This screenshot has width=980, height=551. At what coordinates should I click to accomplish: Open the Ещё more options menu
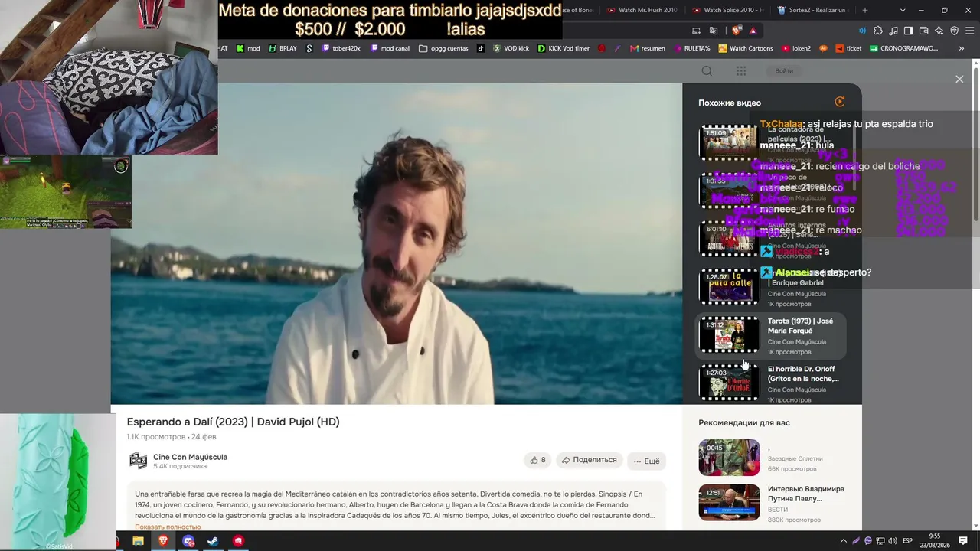(x=646, y=461)
